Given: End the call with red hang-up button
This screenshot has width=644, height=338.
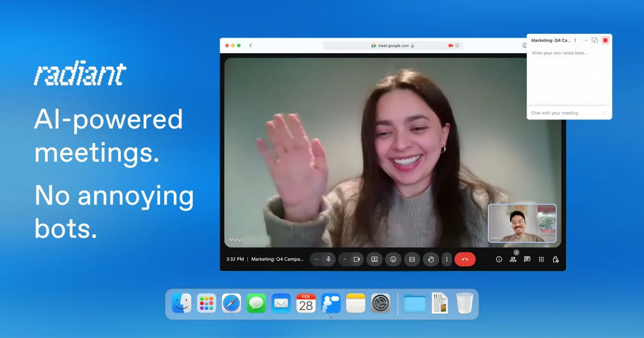Looking at the screenshot, I should pyautogui.click(x=465, y=259).
